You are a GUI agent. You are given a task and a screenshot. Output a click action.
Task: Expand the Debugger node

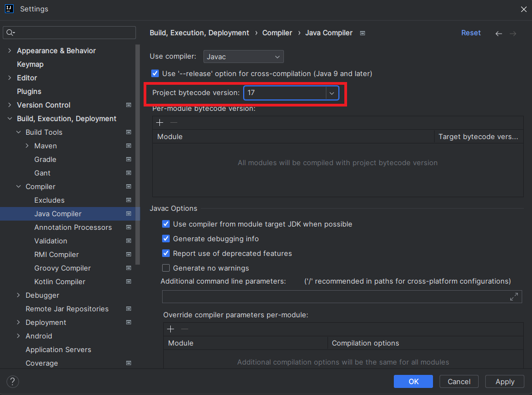pyautogui.click(x=18, y=295)
